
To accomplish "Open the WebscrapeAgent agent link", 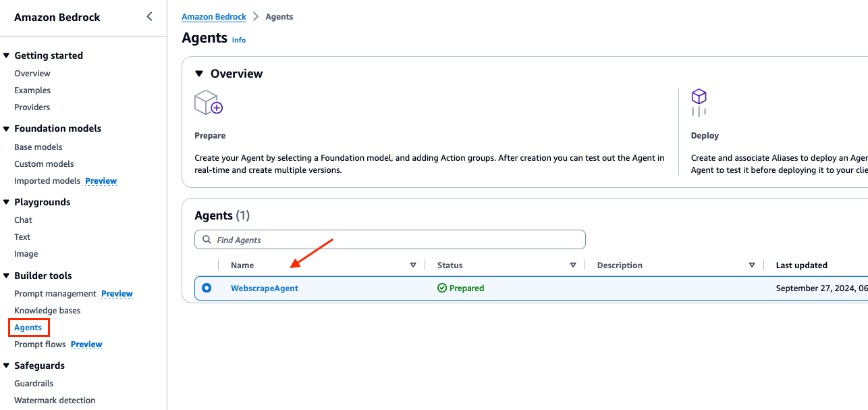I will point(265,288).
